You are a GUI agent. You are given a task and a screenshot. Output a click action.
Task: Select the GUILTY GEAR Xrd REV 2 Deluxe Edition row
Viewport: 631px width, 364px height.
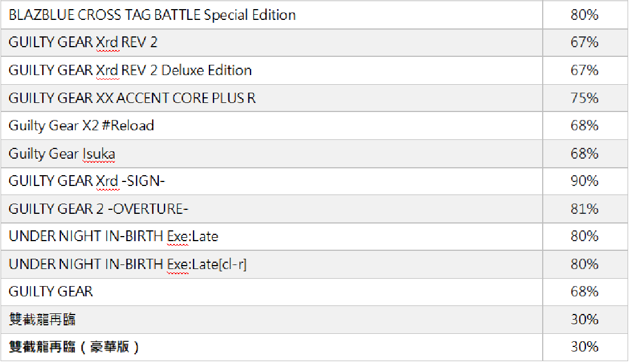click(x=130, y=71)
